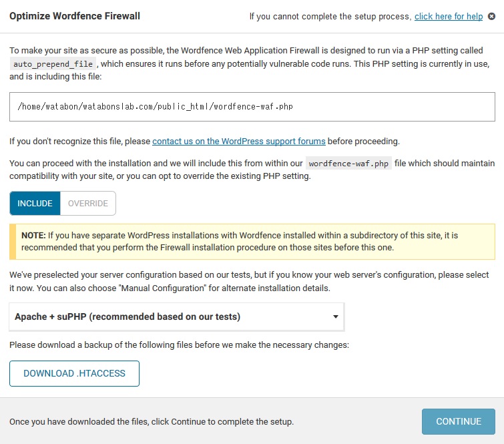504x444 pixels.
Task: Select the INCLUDE option
Action: tap(35, 203)
